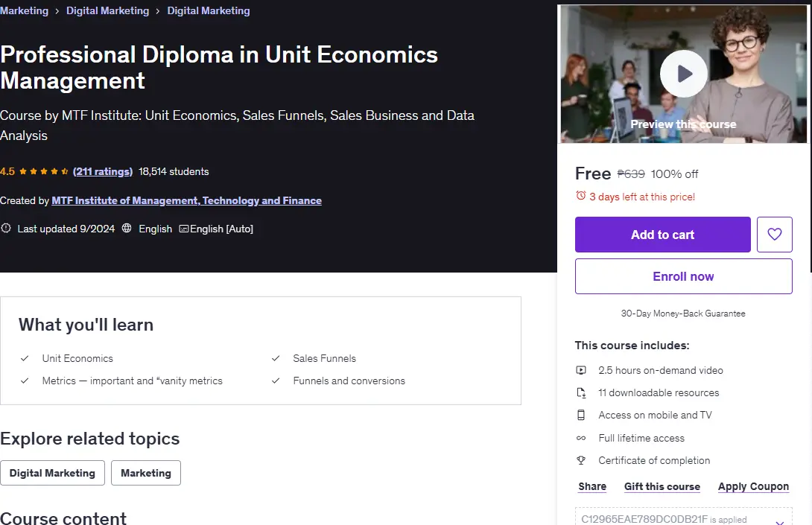Click Gift this course
Image resolution: width=812 pixels, height=525 pixels.
pyautogui.click(x=662, y=486)
